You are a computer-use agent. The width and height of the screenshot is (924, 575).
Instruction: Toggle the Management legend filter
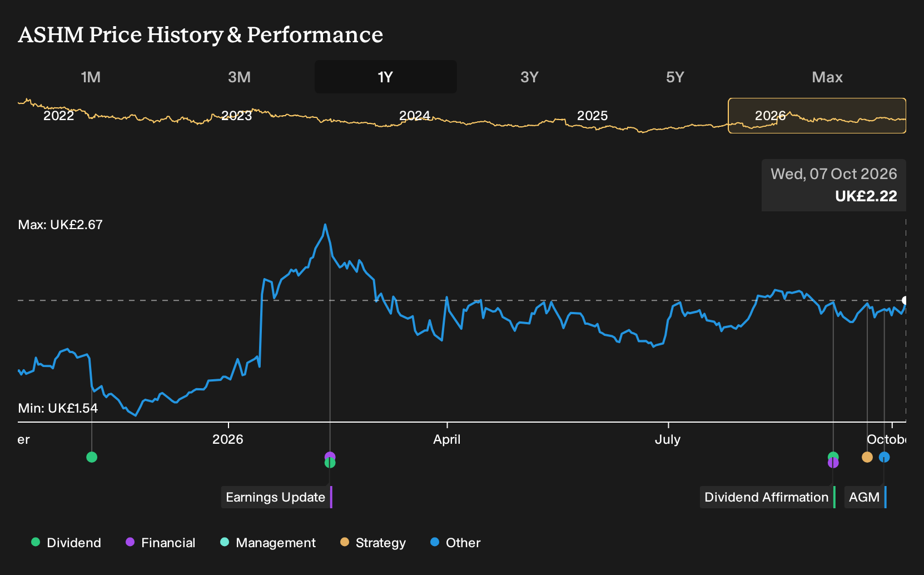[268, 543]
